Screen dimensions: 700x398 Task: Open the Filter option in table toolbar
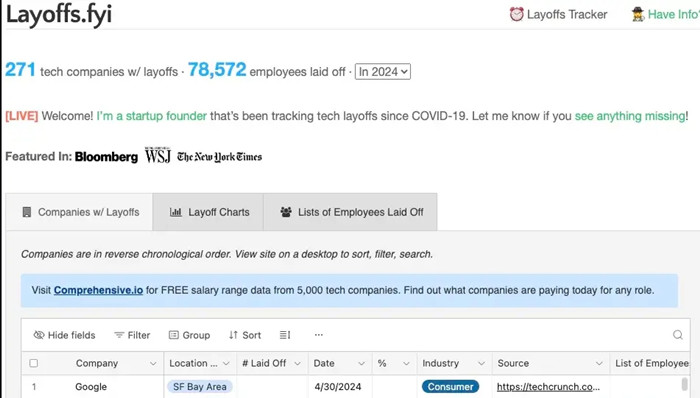point(132,335)
